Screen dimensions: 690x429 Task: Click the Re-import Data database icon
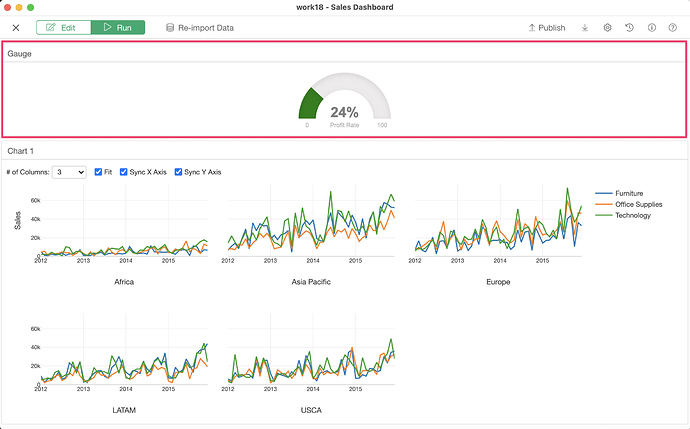coord(170,28)
